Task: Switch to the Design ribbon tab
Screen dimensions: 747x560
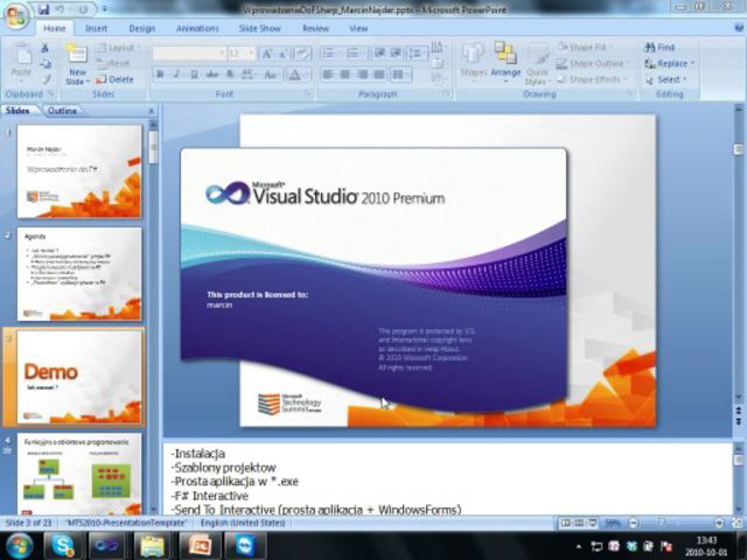Action: (x=142, y=29)
